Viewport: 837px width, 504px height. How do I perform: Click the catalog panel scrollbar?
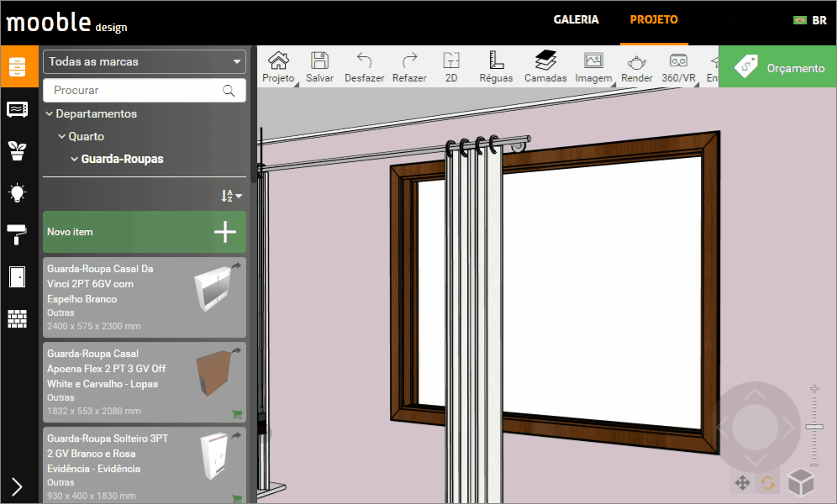tap(254, 115)
